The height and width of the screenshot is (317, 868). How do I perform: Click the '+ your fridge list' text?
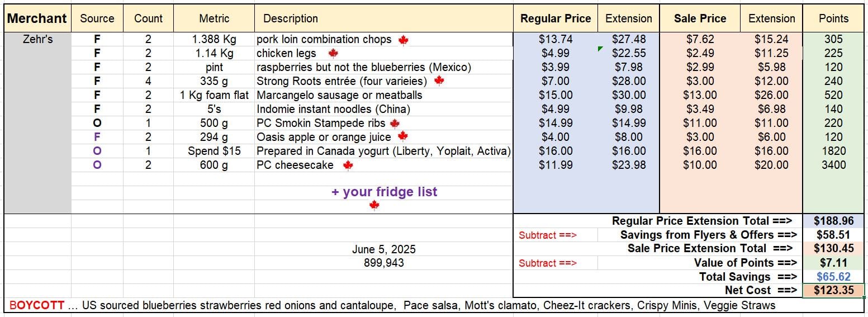pyautogui.click(x=384, y=192)
